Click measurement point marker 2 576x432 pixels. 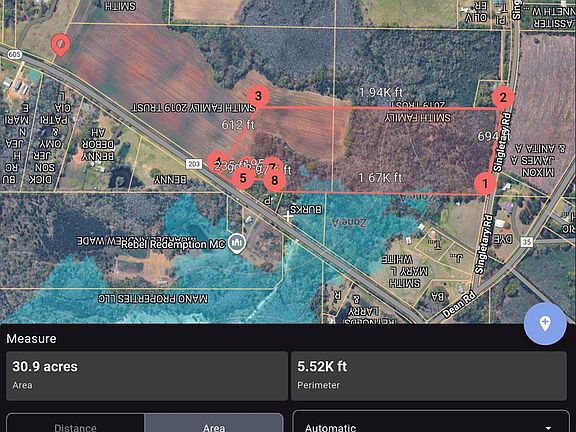503,97
